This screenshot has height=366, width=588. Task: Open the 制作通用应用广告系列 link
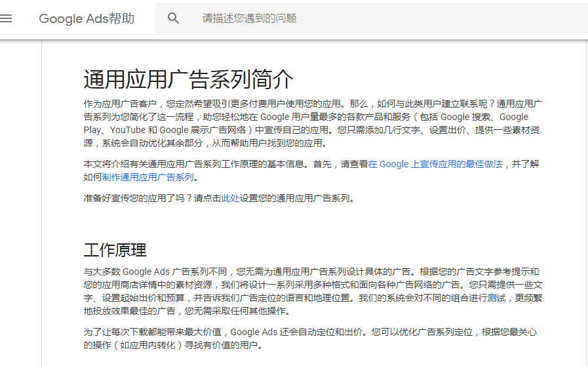tap(147, 177)
